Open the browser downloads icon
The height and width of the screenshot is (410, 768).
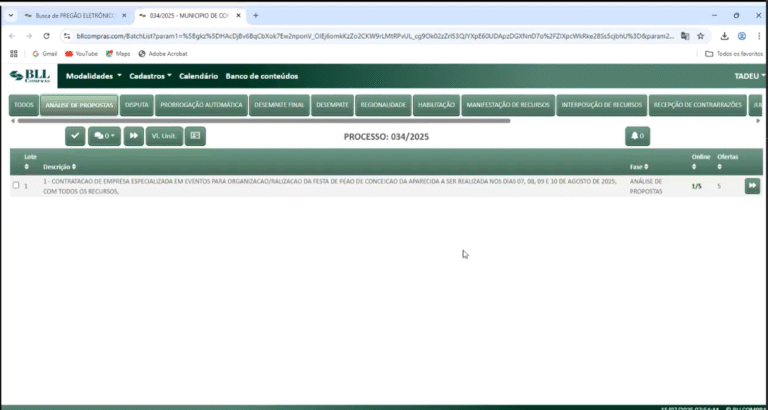(724, 35)
